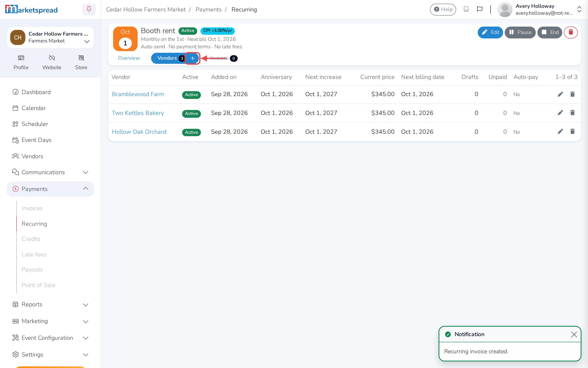Viewport: 588px width, 368px height.
Task: Edit the Hollow Oak Orchard row
Action: (560, 132)
